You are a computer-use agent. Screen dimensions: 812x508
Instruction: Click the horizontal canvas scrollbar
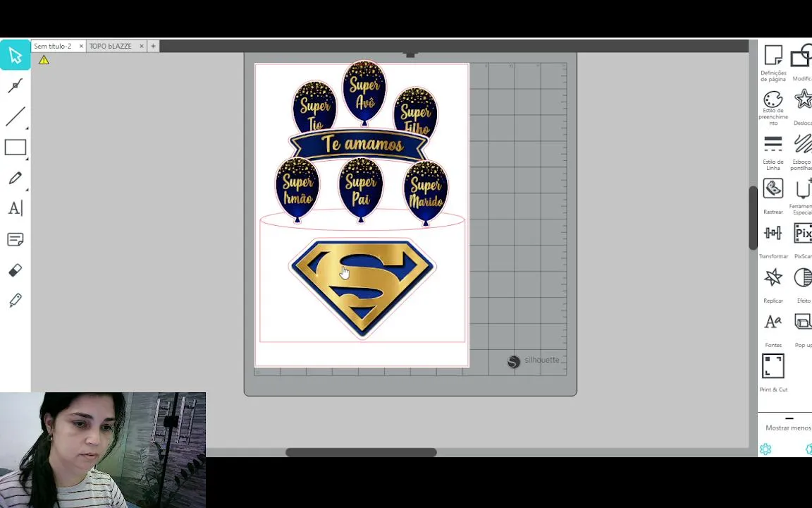coord(361,452)
